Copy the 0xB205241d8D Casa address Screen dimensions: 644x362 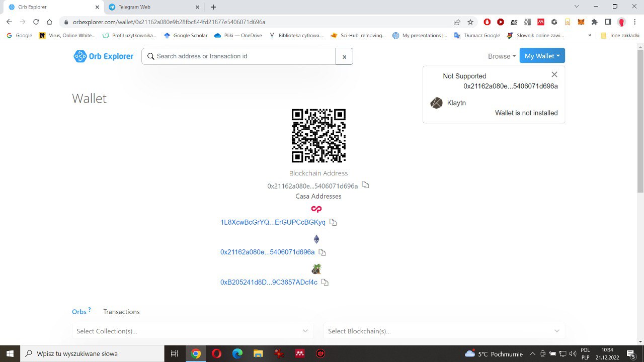click(325, 282)
